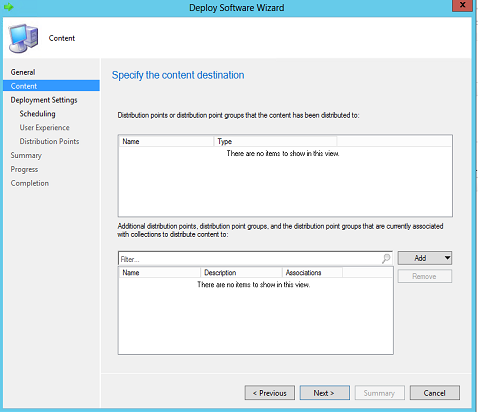Select Distribution Points in the sidebar

pos(49,141)
